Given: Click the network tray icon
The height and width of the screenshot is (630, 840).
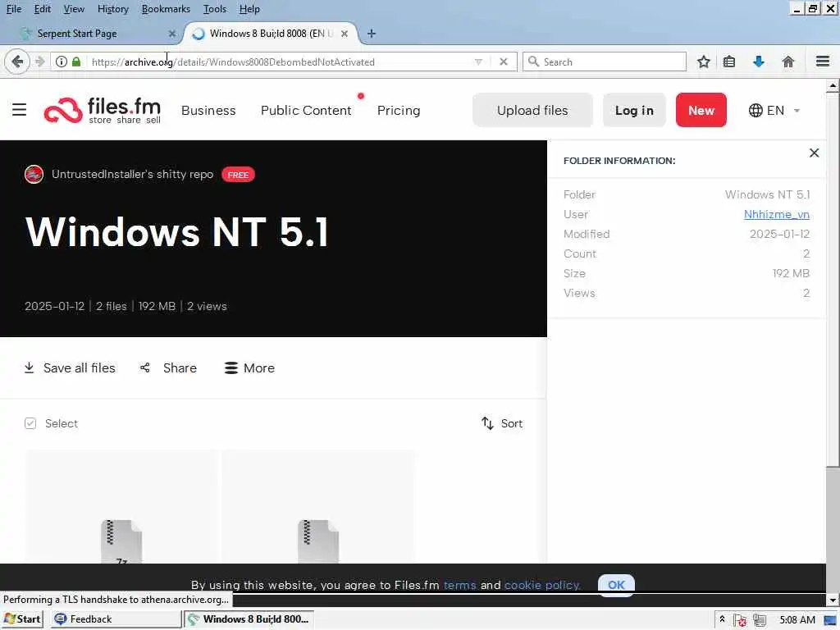Looking at the screenshot, I should click(x=759, y=620).
